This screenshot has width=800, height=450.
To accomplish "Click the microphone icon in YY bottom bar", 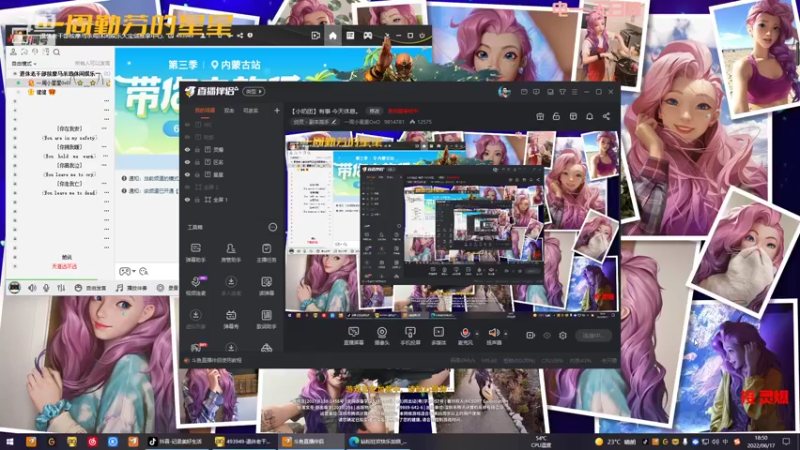I will point(46,288).
